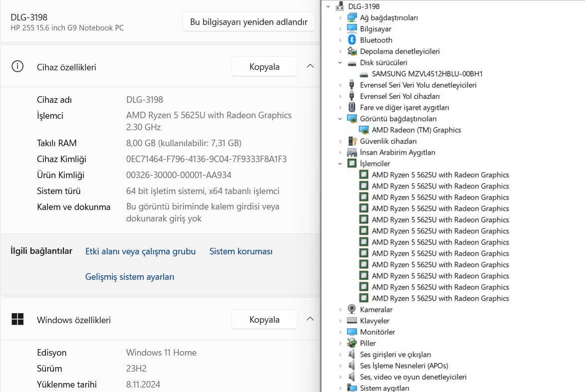This screenshot has width=585, height=392.
Task: Click the Ses İşleme Nesneleri (APOs) icon
Action: pos(352,366)
